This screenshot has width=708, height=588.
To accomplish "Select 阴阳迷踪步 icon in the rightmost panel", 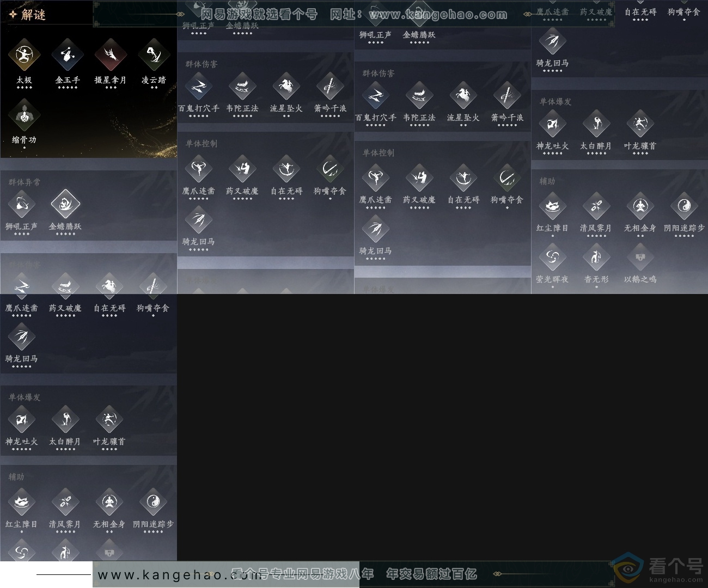I will pos(684,206).
